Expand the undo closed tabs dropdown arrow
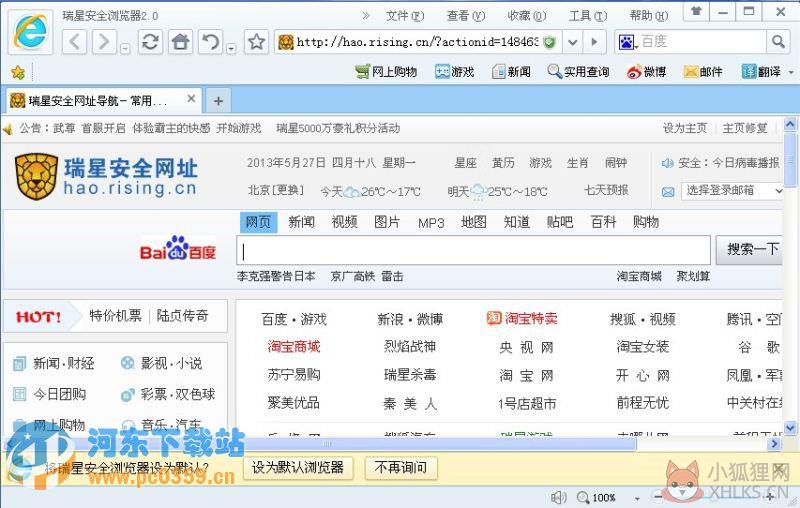 (x=231, y=48)
